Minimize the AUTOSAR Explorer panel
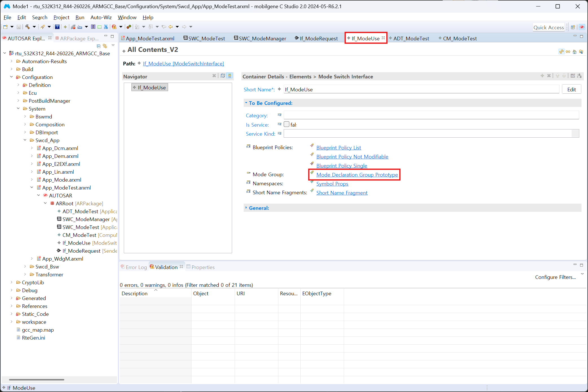 tap(106, 36)
